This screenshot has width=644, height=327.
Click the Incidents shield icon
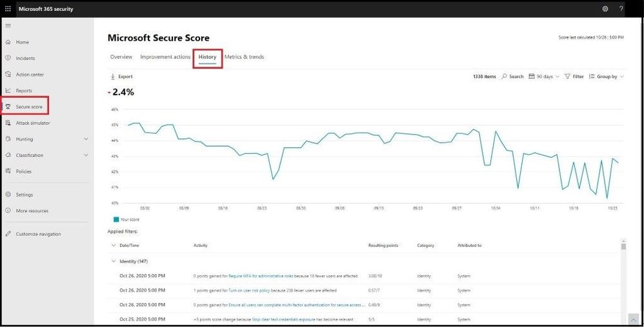pyautogui.click(x=8, y=58)
